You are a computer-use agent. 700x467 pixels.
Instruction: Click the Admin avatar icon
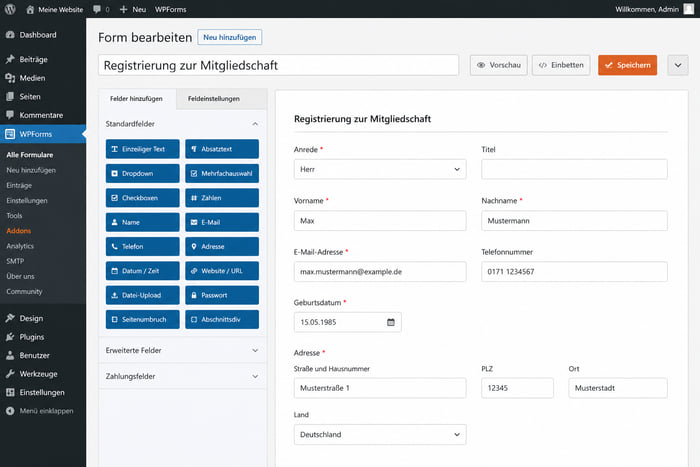coord(688,9)
